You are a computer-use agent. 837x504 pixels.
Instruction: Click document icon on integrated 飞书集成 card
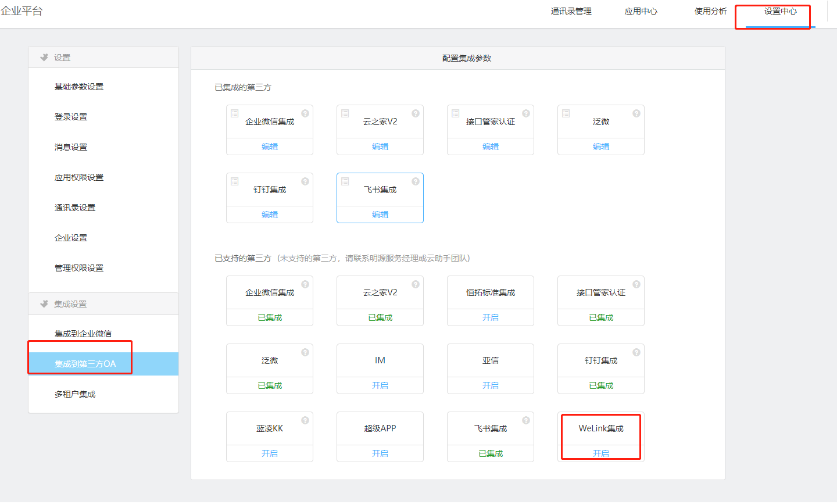pyautogui.click(x=345, y=181)
